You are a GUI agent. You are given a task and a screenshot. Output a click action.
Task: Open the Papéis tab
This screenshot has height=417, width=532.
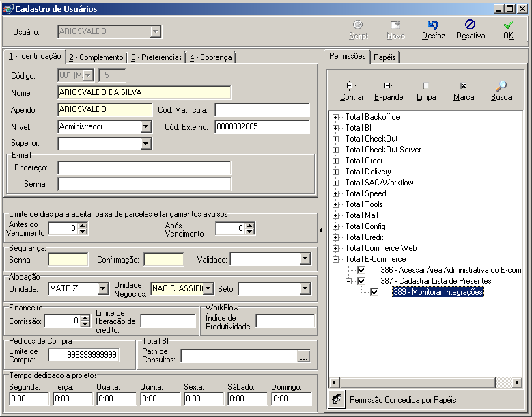[386, 57]
